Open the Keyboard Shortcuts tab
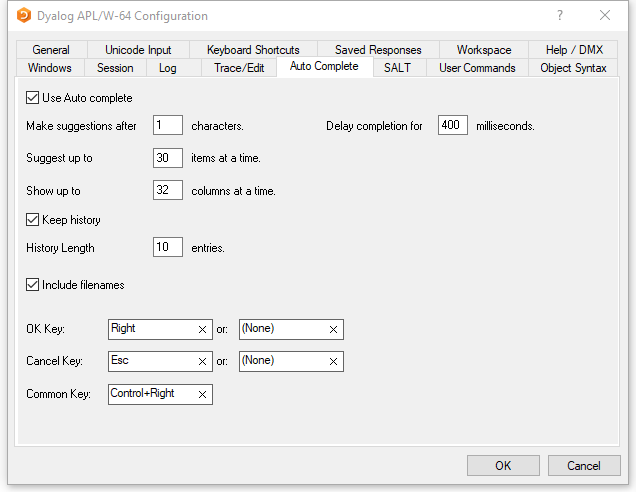The width and height of the screenshot is (636, 492). 253,49
